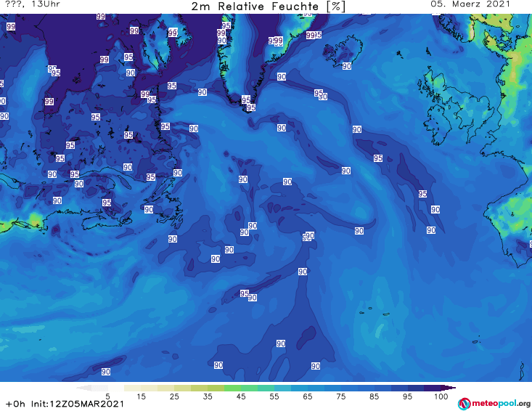The width and height of the screenshot is (532, 411).
Task: Click the legend value 65
Action: point(308,396)
